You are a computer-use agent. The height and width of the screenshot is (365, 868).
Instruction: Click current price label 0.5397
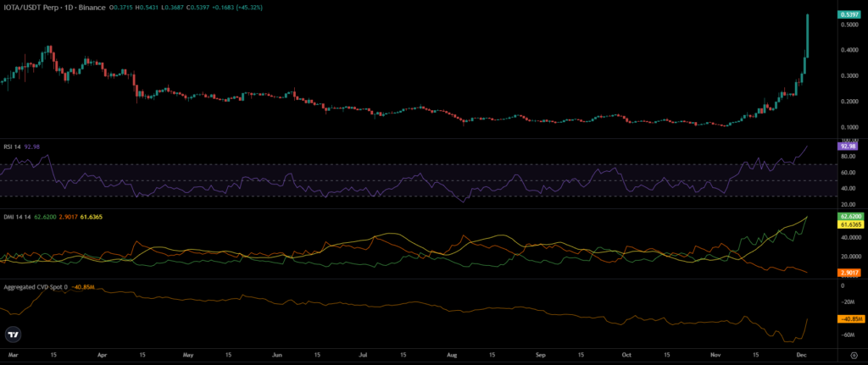click(849, 16)
